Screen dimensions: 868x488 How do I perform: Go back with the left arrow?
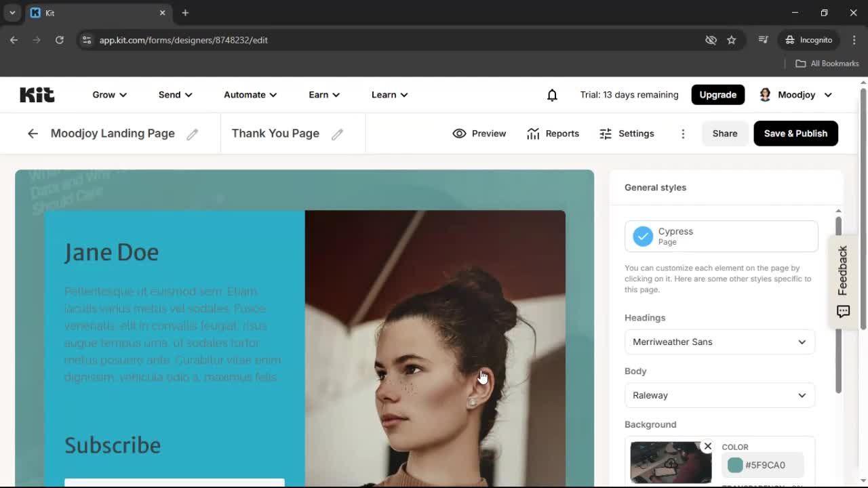pos(33,134)
